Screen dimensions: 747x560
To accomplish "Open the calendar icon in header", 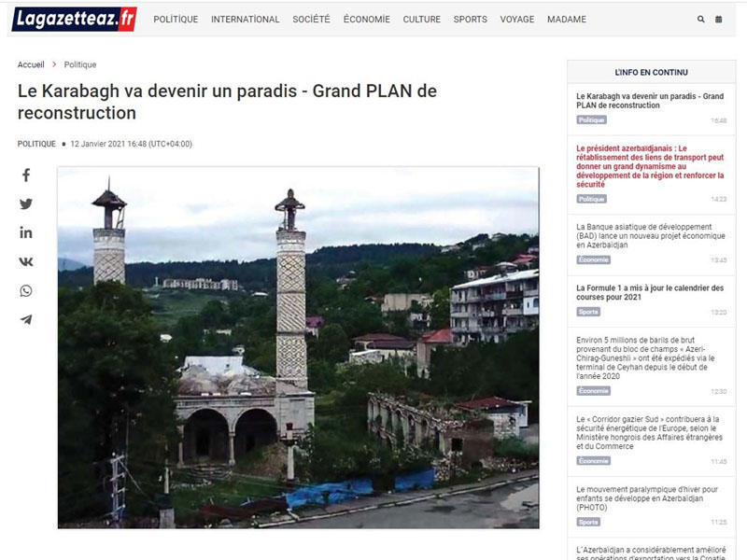I will (x=718, y=19).
